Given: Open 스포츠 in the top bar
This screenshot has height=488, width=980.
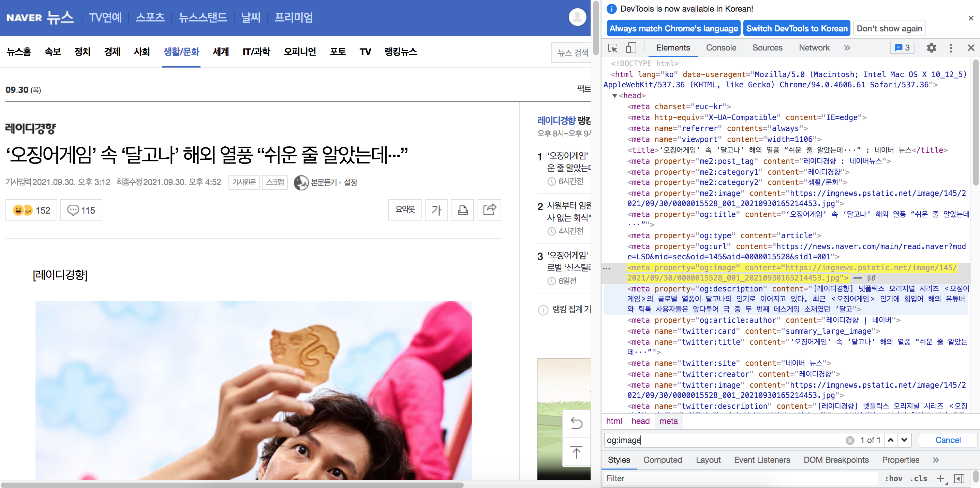Looking at the screenshot, I should 150,17.
